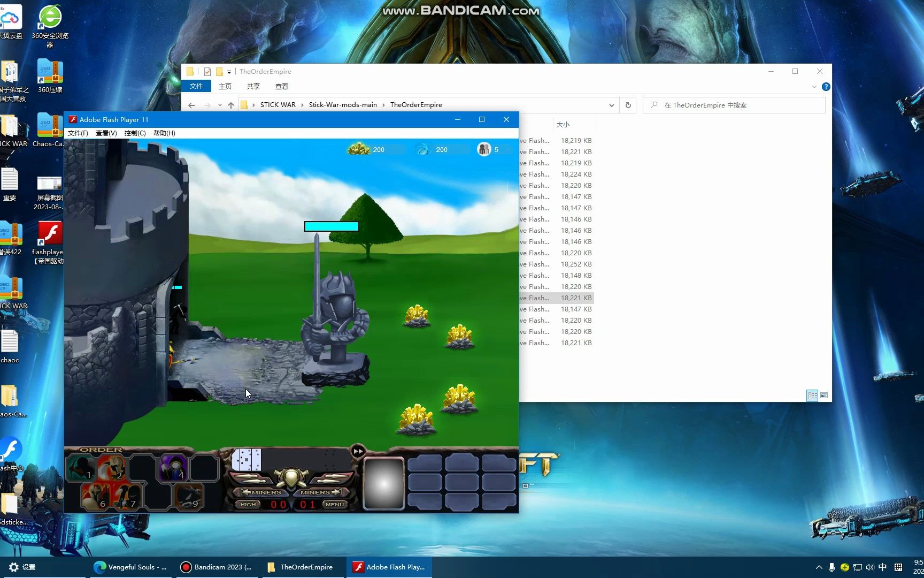924x578 pixels.
Task: Click the gold resource icon showing 200
Action: pos(359,149)
